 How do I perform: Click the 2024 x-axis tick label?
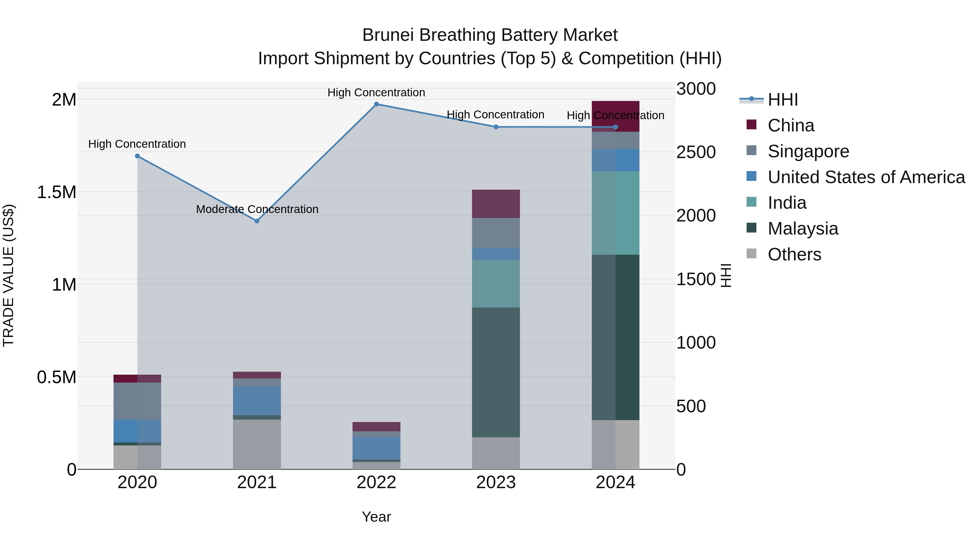[615, 482]
